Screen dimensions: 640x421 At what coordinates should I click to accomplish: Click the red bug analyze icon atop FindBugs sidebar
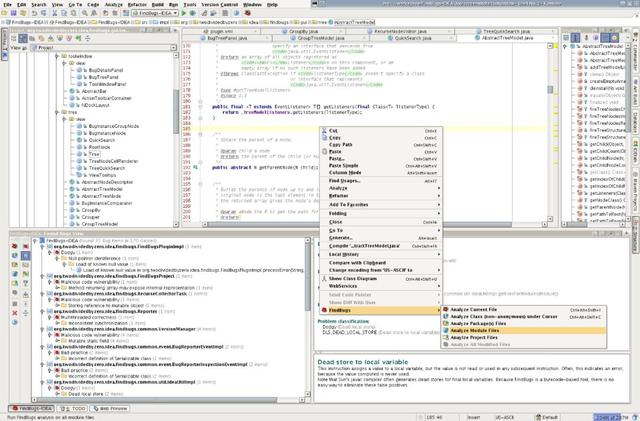pyautogui.click(x=15, y=246)
